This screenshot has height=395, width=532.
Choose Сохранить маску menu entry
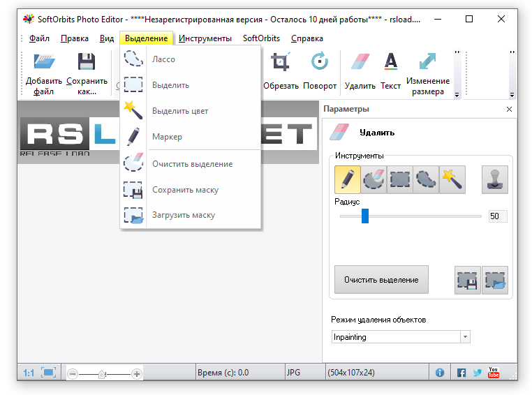pos(191,190)
